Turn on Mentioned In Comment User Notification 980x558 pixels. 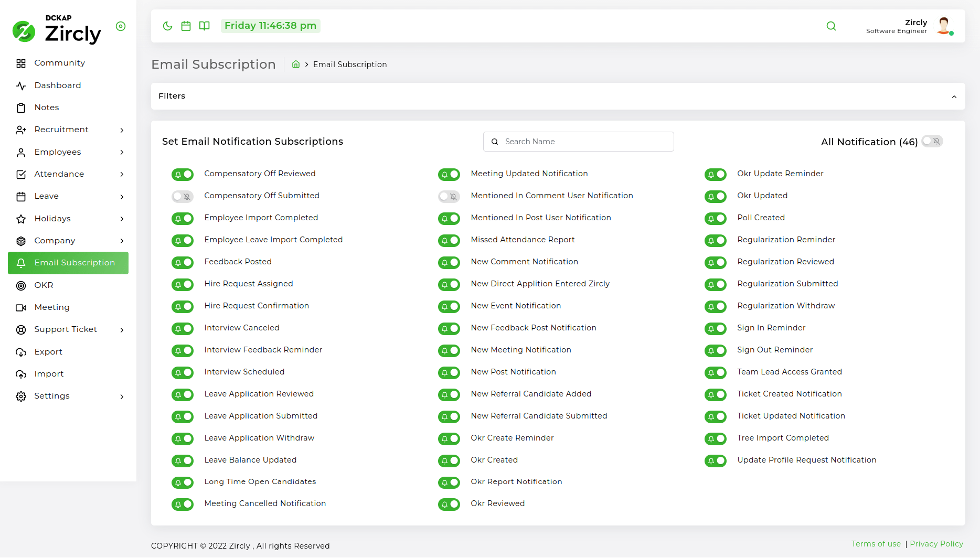click(449, 196)
